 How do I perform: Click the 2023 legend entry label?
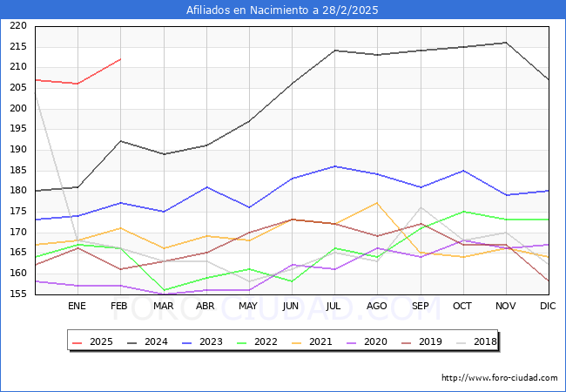[211, 341]
